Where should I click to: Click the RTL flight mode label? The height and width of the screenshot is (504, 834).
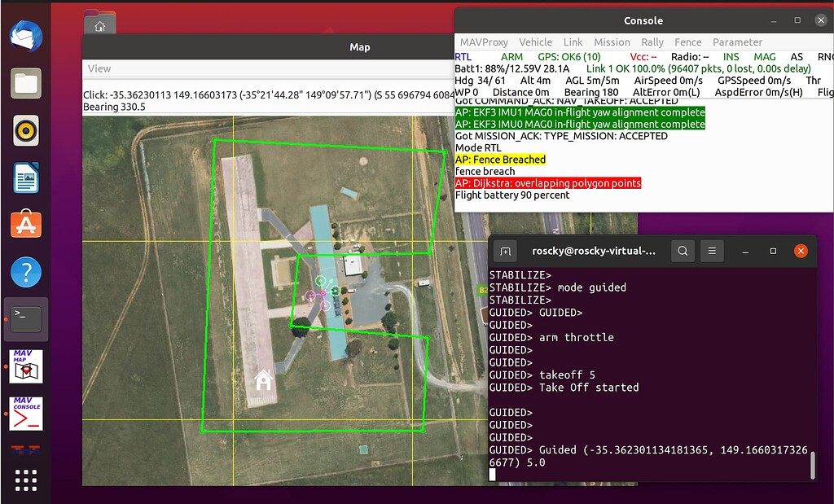click(x=464, y=56)
